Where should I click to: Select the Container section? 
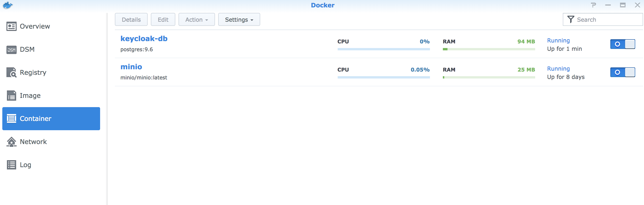[x=51, y=119]
